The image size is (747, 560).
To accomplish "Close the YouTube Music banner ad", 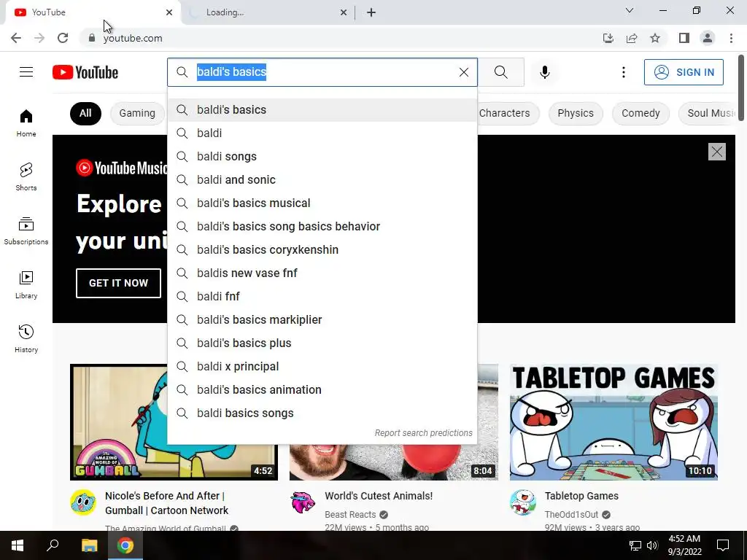I will [x=716, y=152].
